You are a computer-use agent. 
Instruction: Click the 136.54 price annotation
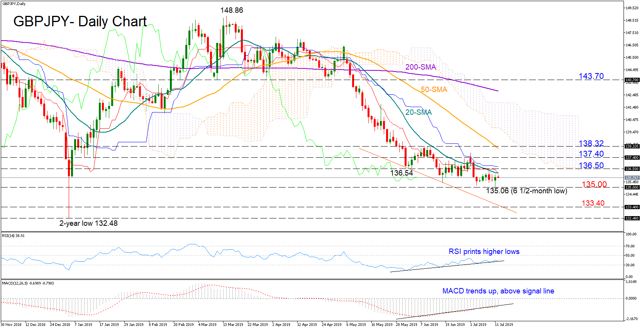pyautogui.click(x=402, y=173)
